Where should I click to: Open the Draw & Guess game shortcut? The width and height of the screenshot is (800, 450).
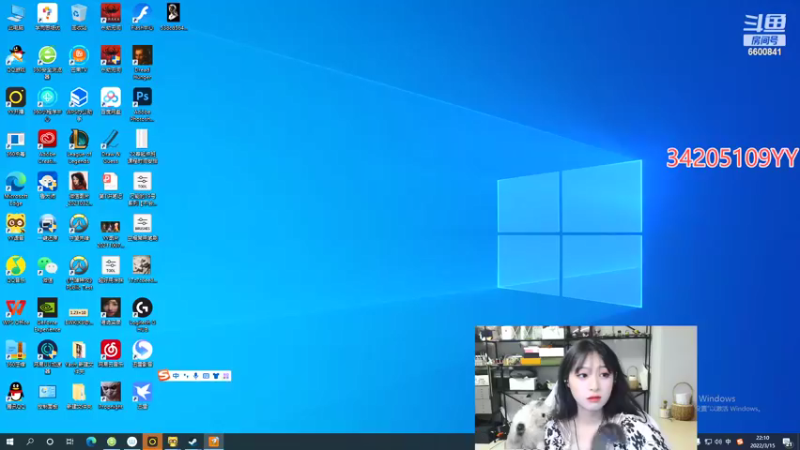pyautogui.click(x=110, y=146)
